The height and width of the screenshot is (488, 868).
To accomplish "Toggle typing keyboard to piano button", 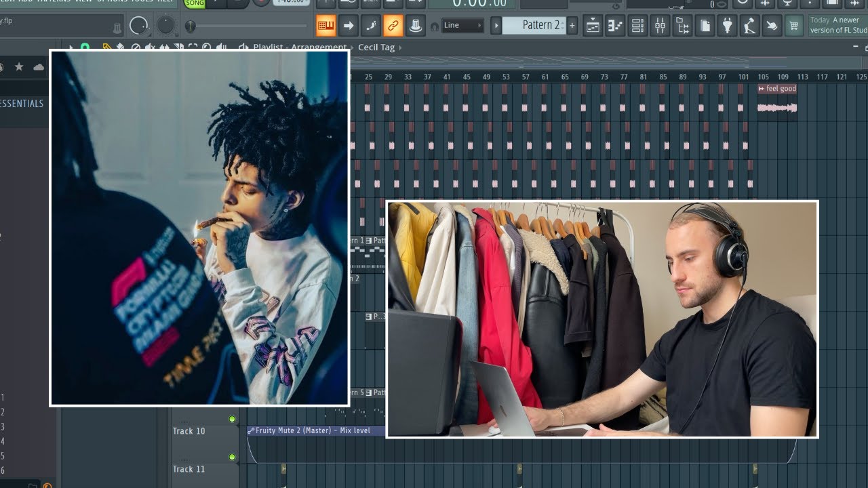I will (x=326, y=26).
